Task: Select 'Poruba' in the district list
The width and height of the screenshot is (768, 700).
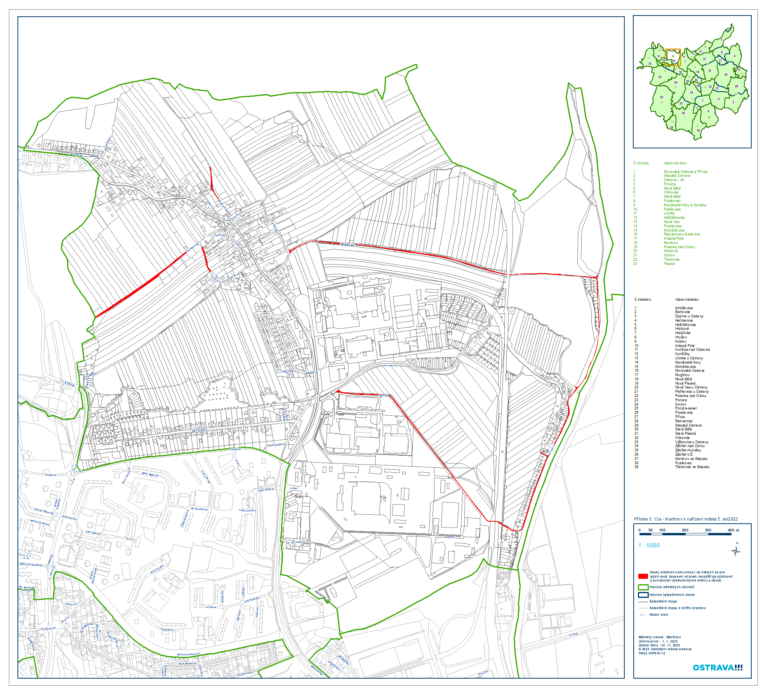Action: (x=669, y=184)
